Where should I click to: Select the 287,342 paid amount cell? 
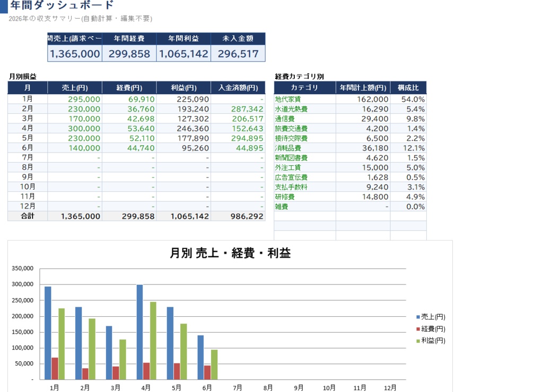click(x=238, y=109)
